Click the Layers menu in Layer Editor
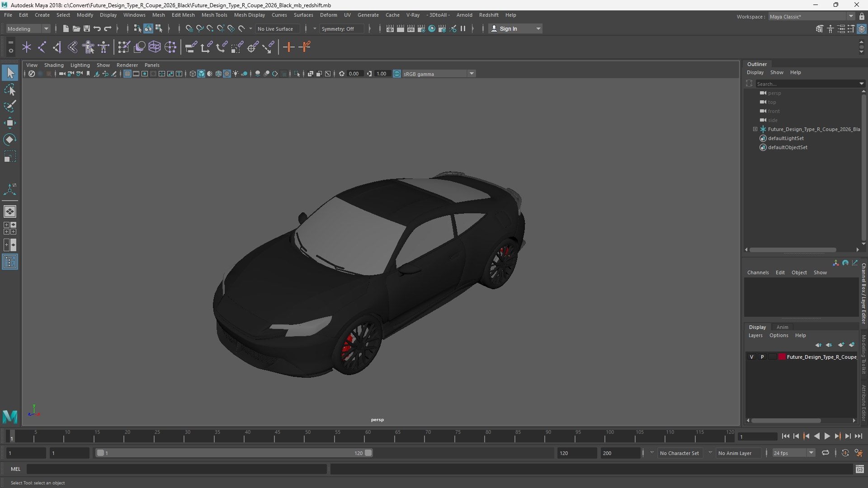Image resolution: width=868 pixels, height=488 pixels. point(755,335)
